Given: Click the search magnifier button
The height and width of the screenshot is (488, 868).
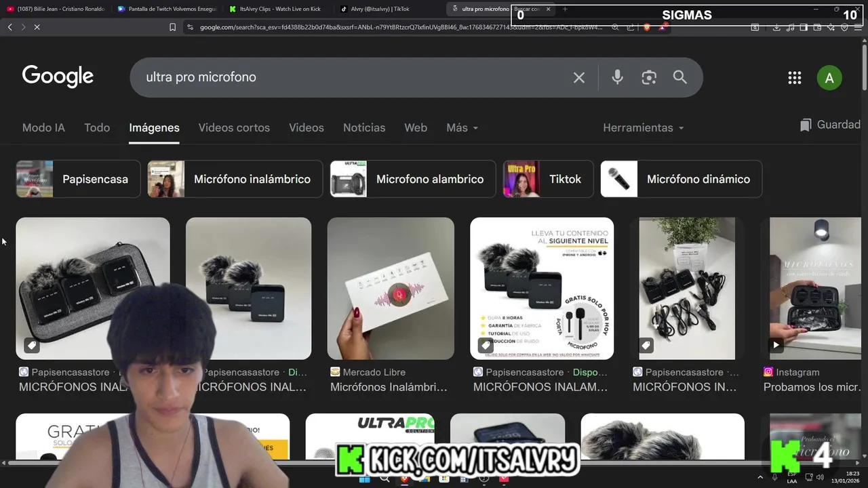Looking at the screenshot, I should (x=680, y=77).
